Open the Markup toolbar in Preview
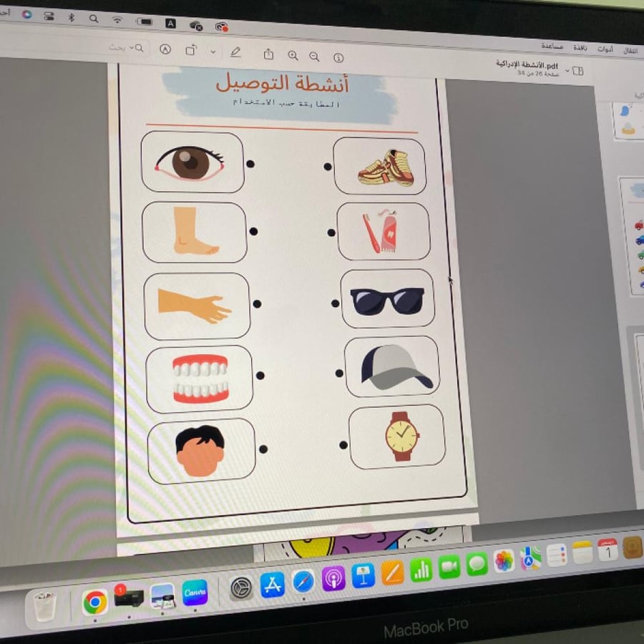The height and width of the screenshot is (644, 644). (165, 49)
